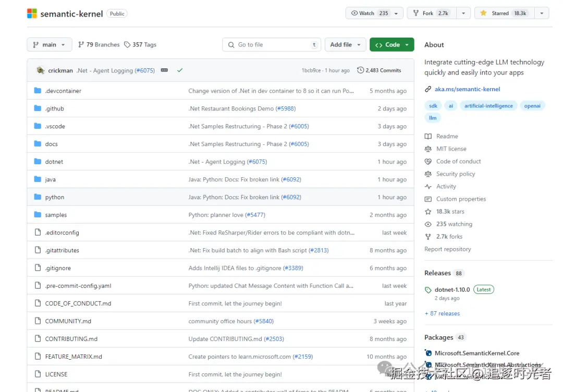Image resolution: width=563 pixels, height=392 pixels.
Task: Click the Readme book icon
Action: [428, 136]
